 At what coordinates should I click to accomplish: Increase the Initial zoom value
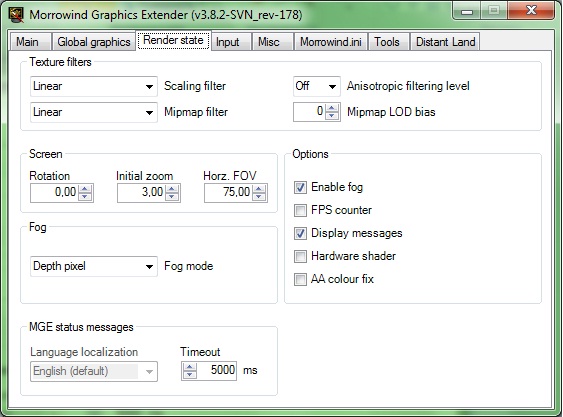(172, 189)
